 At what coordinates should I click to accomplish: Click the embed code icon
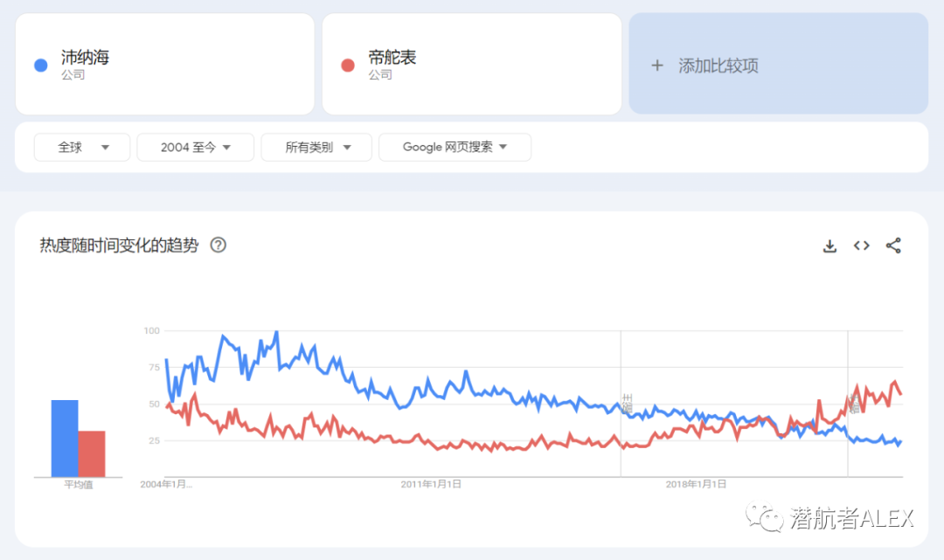pos(861,246)
